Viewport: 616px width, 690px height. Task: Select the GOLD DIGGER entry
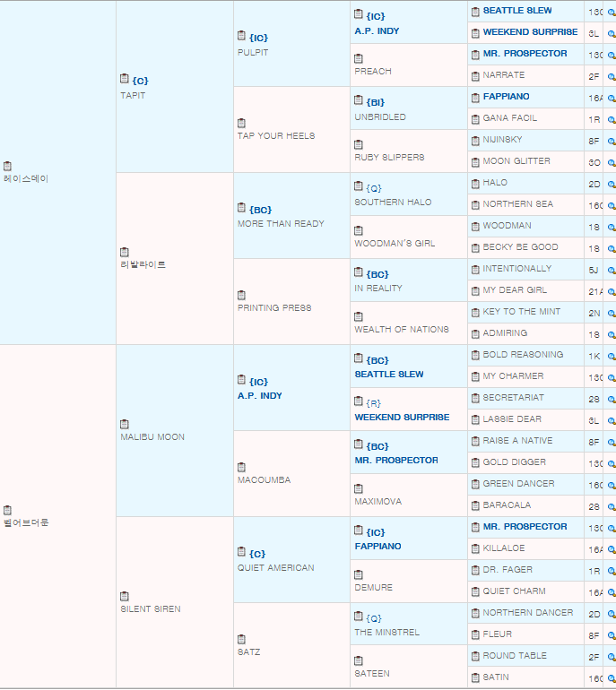click(515, 462)
